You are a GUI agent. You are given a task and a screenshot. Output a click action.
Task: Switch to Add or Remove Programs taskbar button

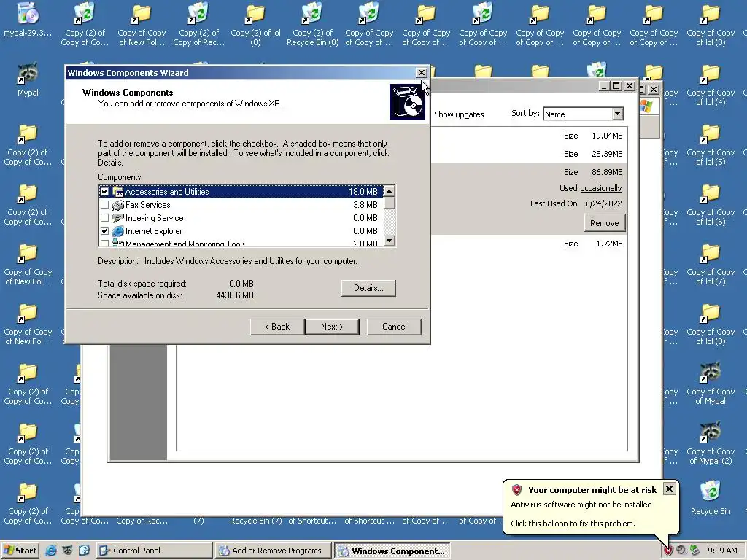273,551
